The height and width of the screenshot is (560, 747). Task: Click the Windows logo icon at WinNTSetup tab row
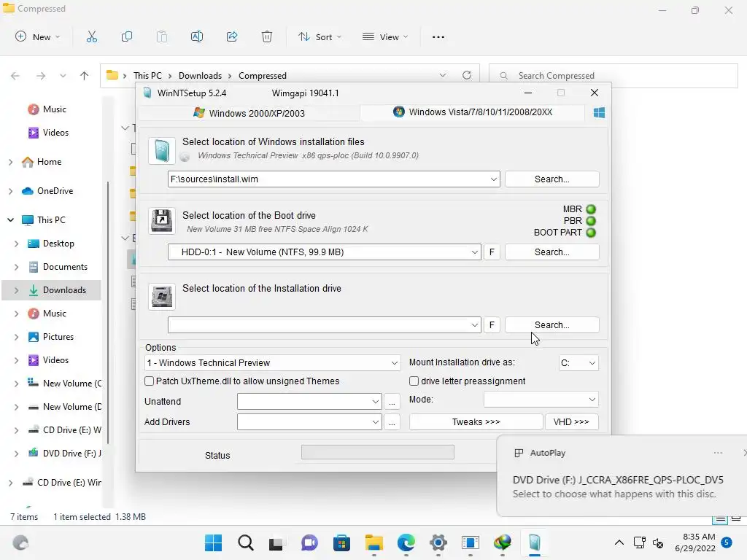pos(600,113)
